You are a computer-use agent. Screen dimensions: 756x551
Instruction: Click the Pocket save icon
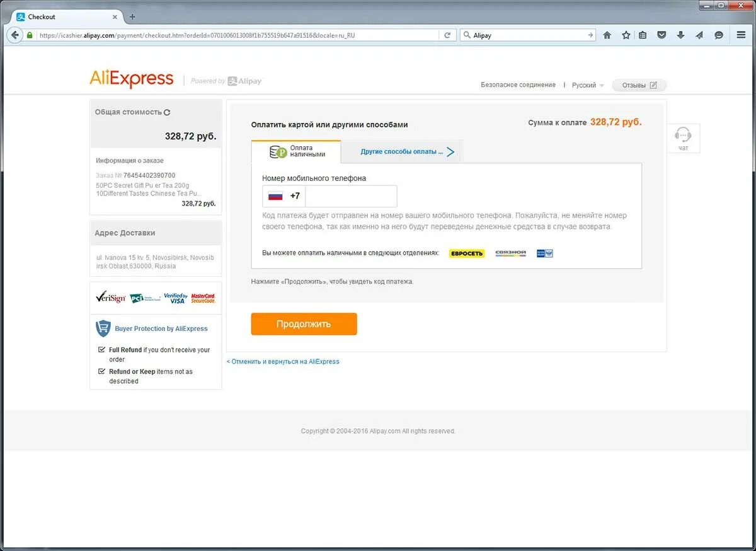pos(661,35)
